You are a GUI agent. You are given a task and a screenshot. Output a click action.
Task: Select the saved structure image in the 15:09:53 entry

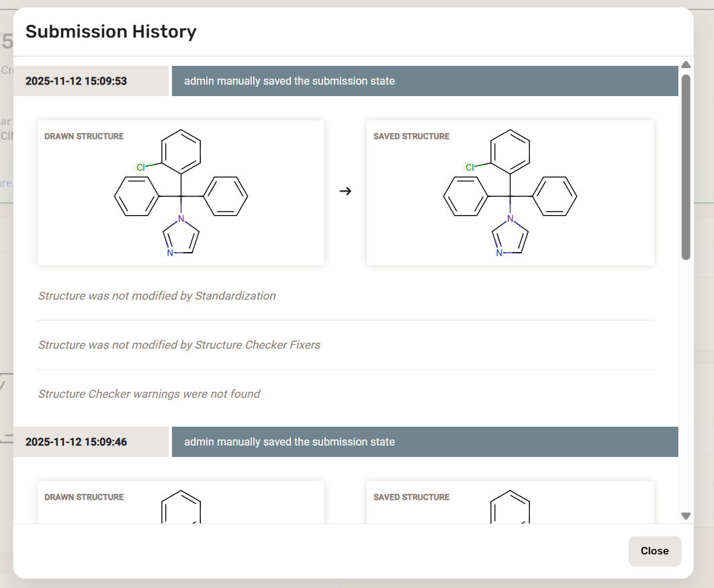tap(510, 193)
